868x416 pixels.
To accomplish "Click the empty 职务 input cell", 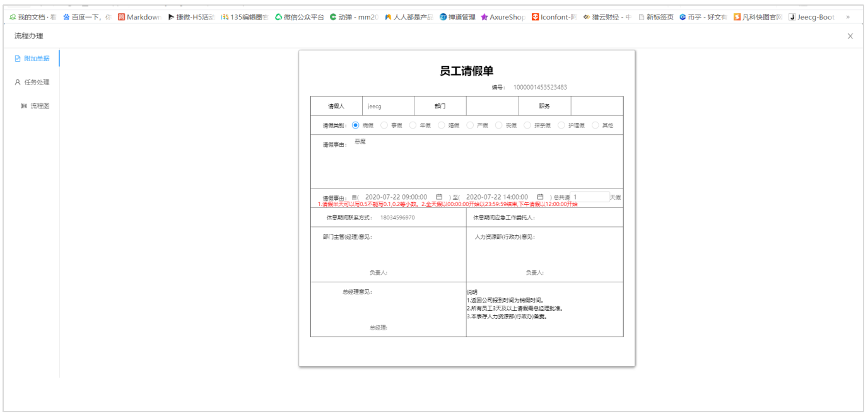I will (x=597, y=107).
